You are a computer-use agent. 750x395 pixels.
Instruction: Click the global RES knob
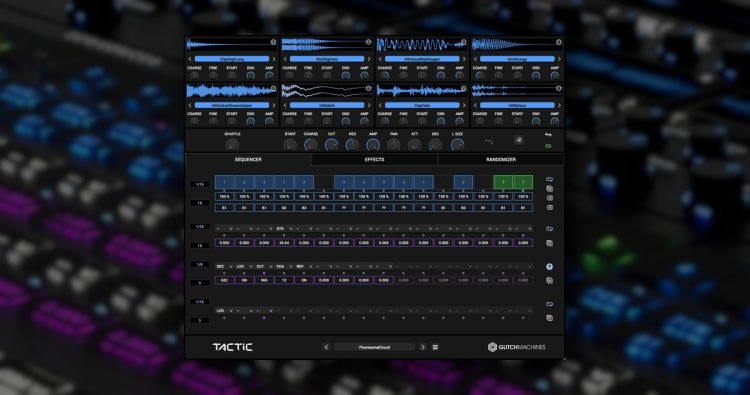point(352,145)
